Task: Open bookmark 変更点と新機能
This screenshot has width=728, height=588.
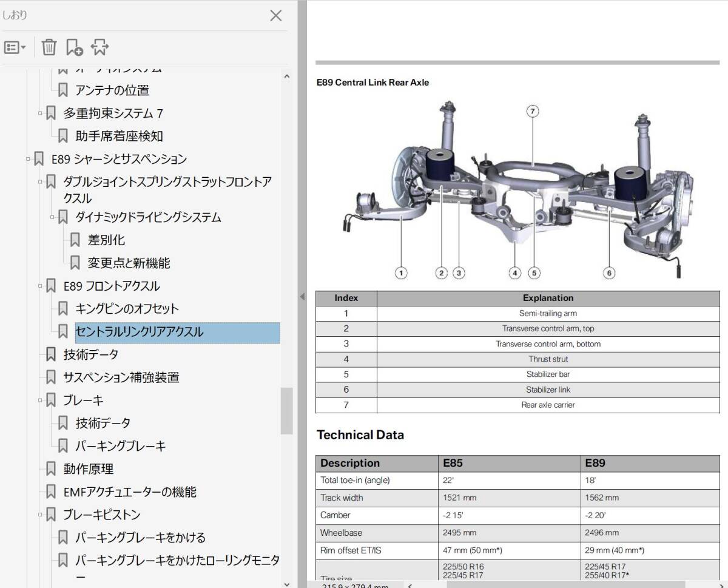Action: point(129,263)
